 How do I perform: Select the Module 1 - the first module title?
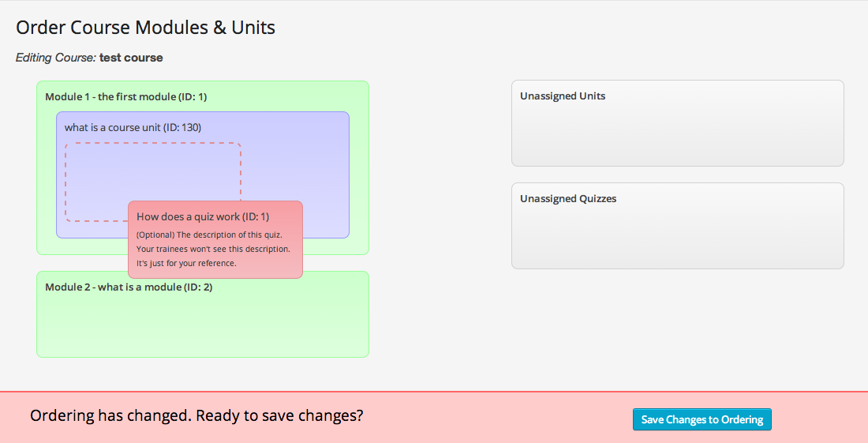(125, 96)
